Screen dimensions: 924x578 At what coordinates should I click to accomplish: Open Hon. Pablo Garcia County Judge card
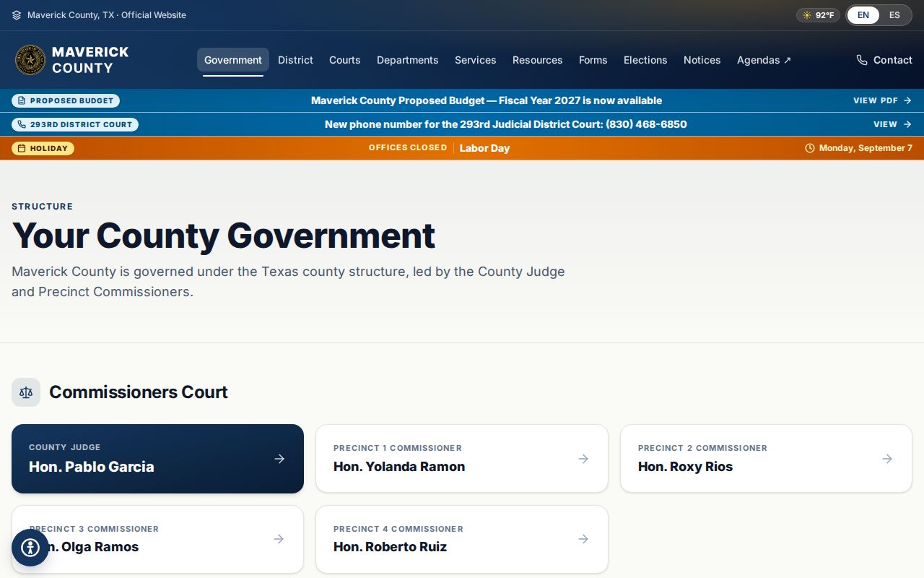pos(157,459)
